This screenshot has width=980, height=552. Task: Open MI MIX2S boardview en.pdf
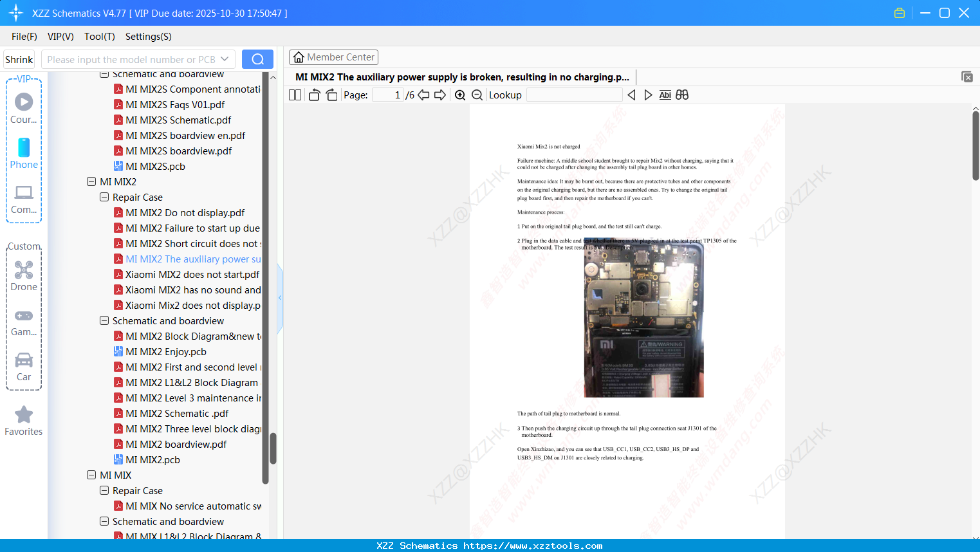tap(185, 136)
